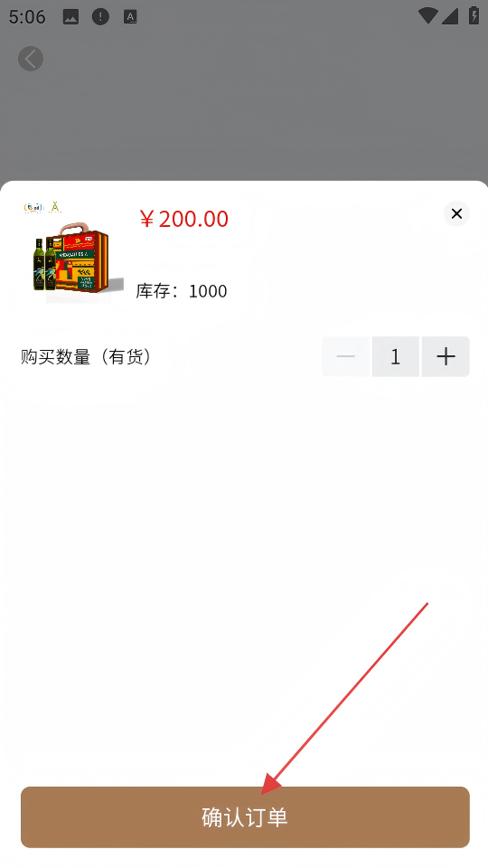Tap the small yellow A logo above the product
Image resolution: width=488 pixels, height=868 pixels.
point(55,207)
